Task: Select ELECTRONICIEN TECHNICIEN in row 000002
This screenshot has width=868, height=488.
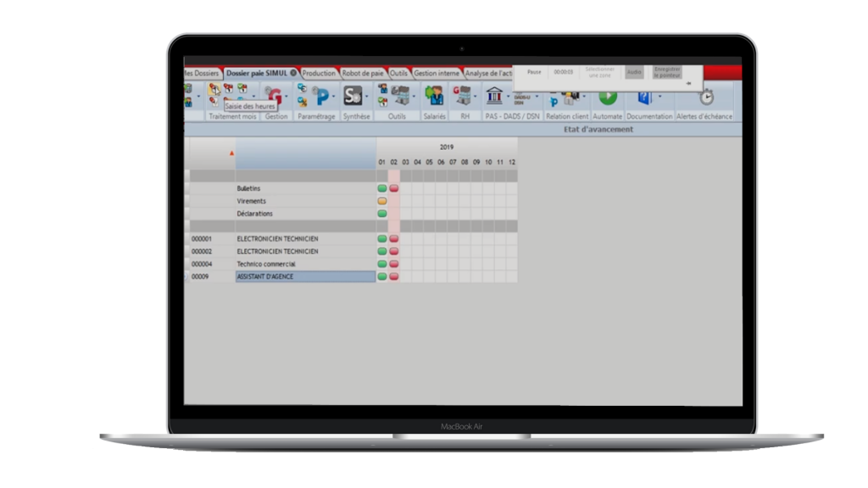Action: (x=277, y=251)
